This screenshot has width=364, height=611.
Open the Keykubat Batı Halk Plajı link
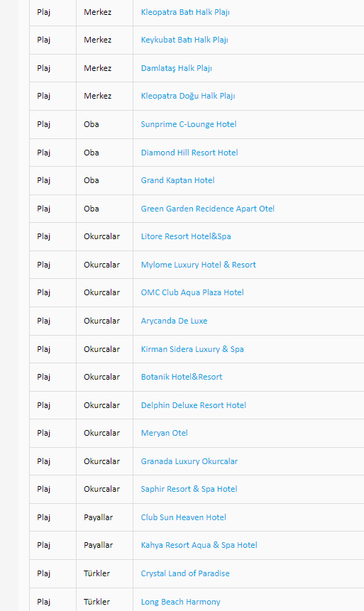pyautogui.click(x=184, y=40)
